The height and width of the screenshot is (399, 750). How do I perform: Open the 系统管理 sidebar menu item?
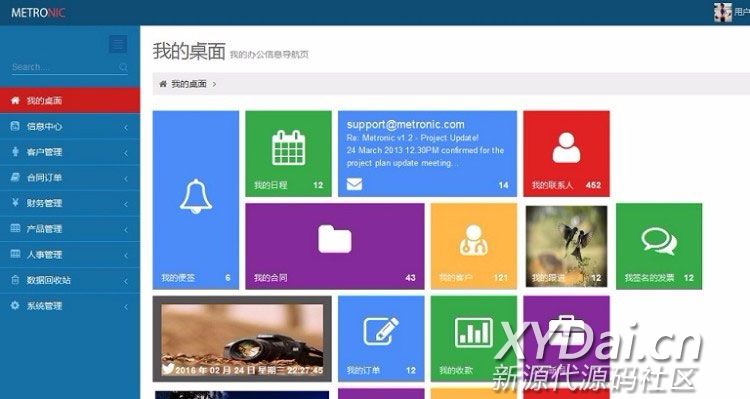(x=70, y=306)
